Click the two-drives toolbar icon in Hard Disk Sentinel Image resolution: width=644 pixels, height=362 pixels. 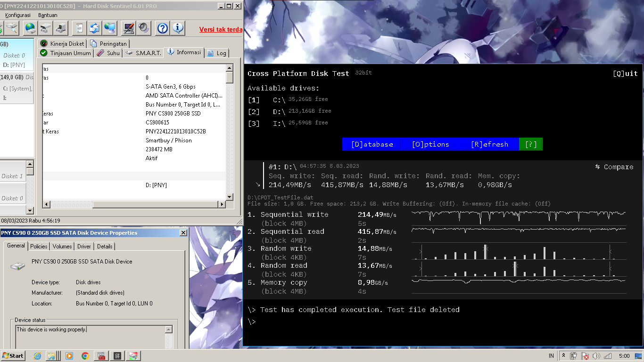(x=46, y=28)
